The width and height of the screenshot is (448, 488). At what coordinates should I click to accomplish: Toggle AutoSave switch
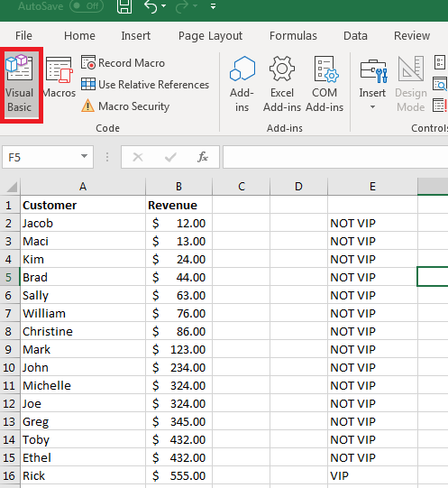pos(87,6)
